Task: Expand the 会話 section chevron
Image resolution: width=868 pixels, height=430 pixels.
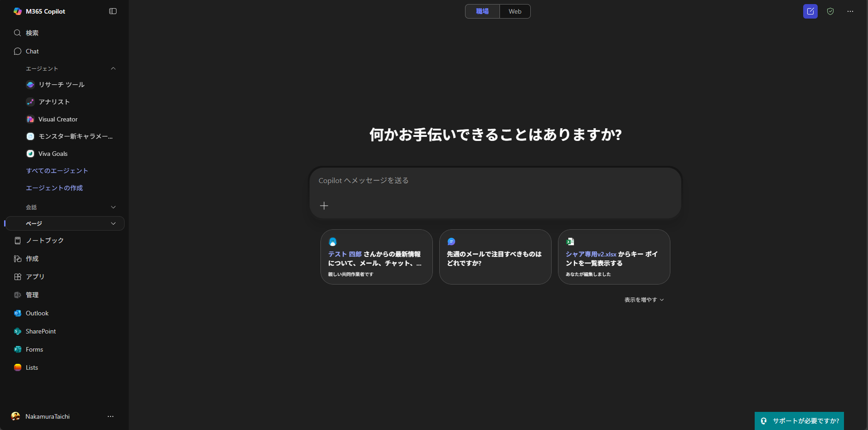Action: 113,207
